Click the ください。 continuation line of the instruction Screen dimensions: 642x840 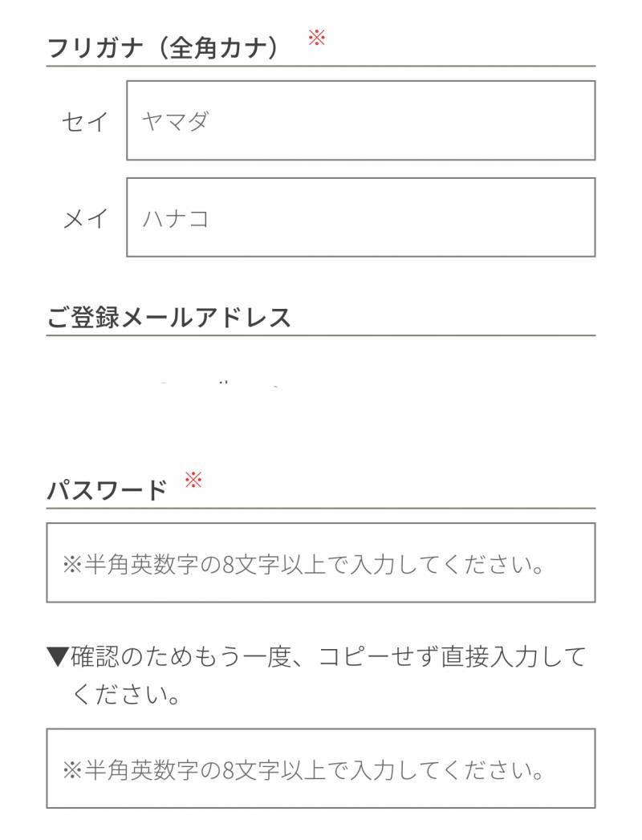[x=127, y=695]
